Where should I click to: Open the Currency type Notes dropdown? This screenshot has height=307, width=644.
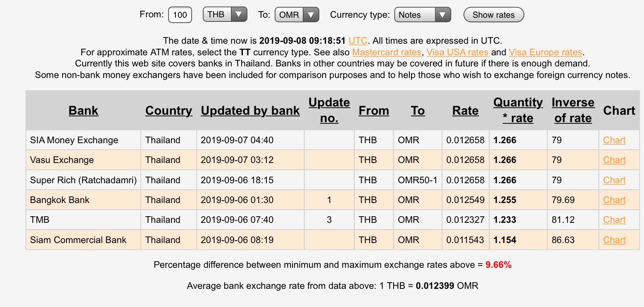tap(423, 14)
